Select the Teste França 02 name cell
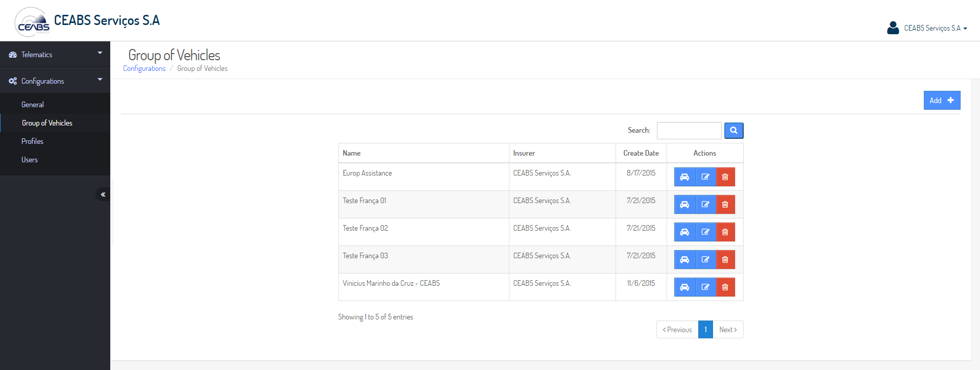Image resolution: width=980 pixels, height=370 pixels. coord(424,232)
